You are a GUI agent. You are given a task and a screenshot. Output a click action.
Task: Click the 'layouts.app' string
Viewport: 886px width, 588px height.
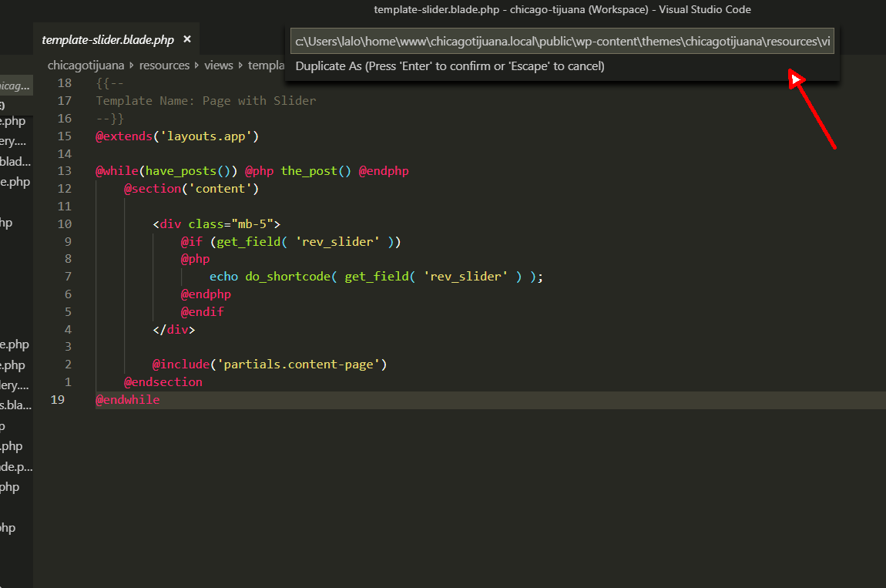(206, 136)
